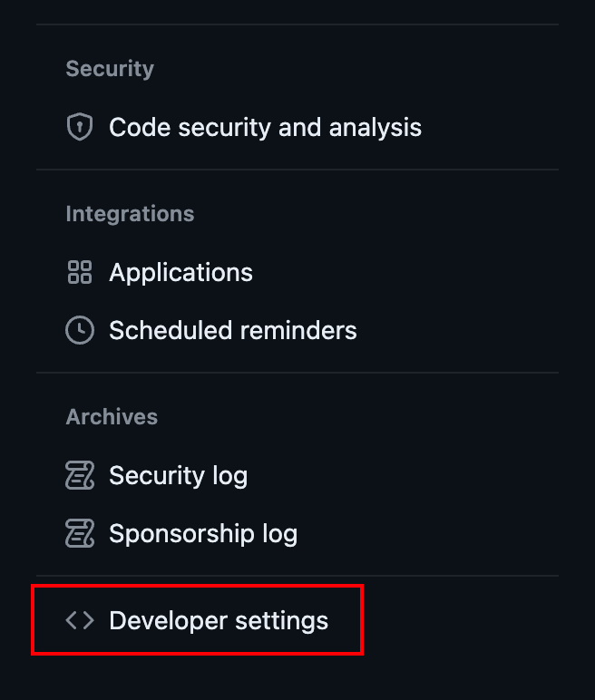Click the divider below Code security and analysis
The image size is (595, 700).
[297, 170]
